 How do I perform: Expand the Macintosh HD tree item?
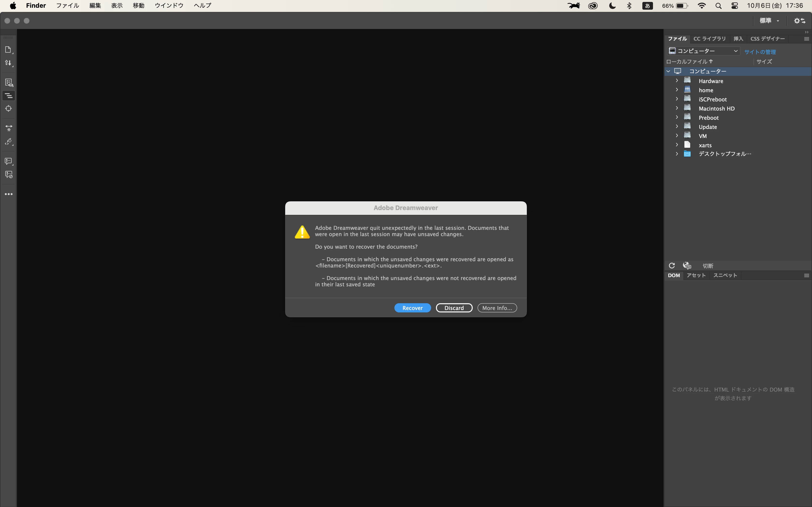coord(677,108)
